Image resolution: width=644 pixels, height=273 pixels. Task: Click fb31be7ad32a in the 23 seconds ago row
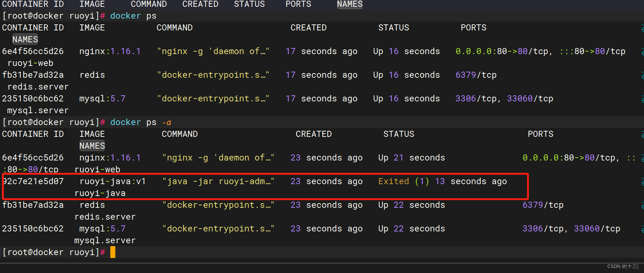pyautogui.click(x=33, y=205)
